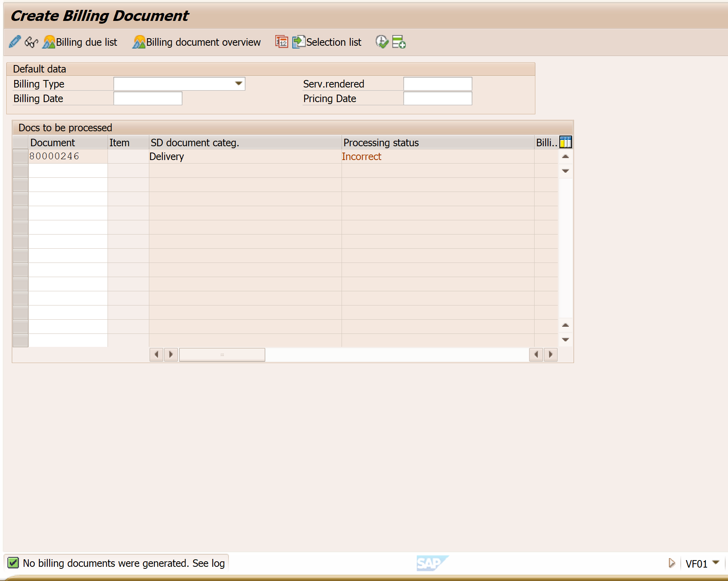Open the Billing due list

(80, 42)
